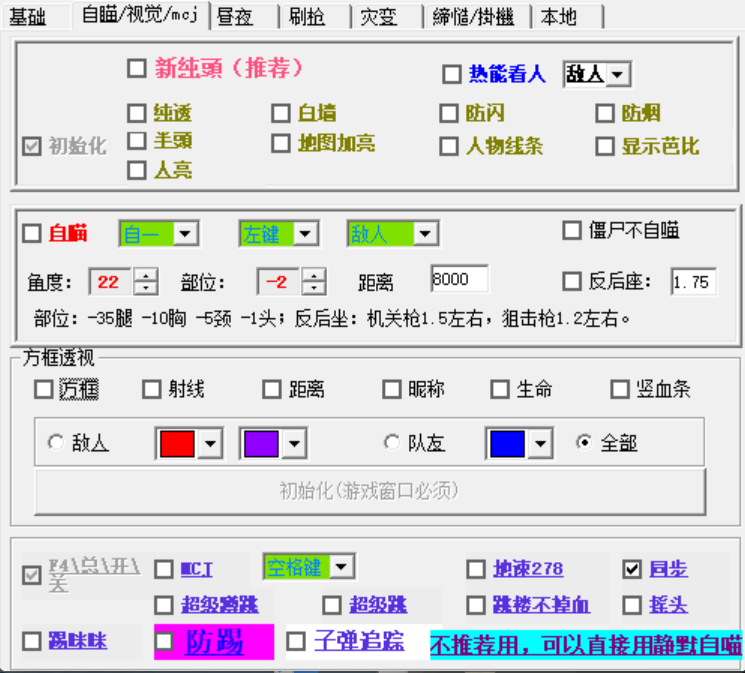The height and width of the screenshot is (673, 745).
Task: Uncheck the 同步 checkbox
Action: pos(632,569)
